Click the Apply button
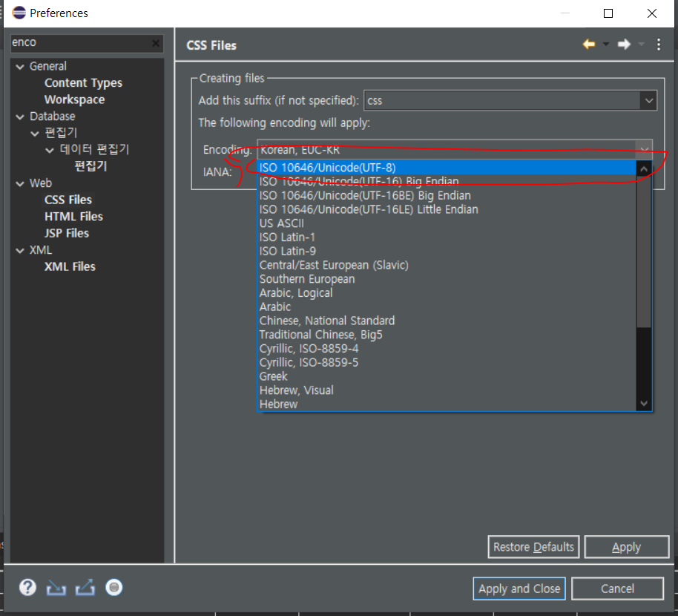The height and width of the screenshot is (616, 678). pos(627,547)
